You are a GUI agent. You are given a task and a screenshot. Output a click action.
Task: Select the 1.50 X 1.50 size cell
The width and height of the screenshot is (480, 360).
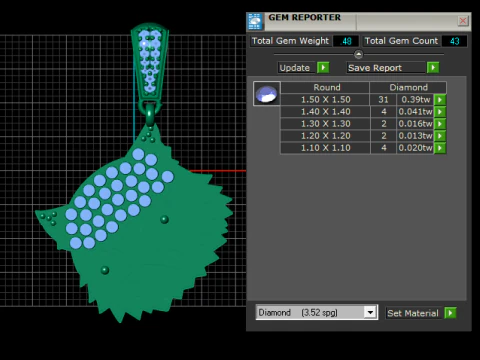click(x=325, y=100)
